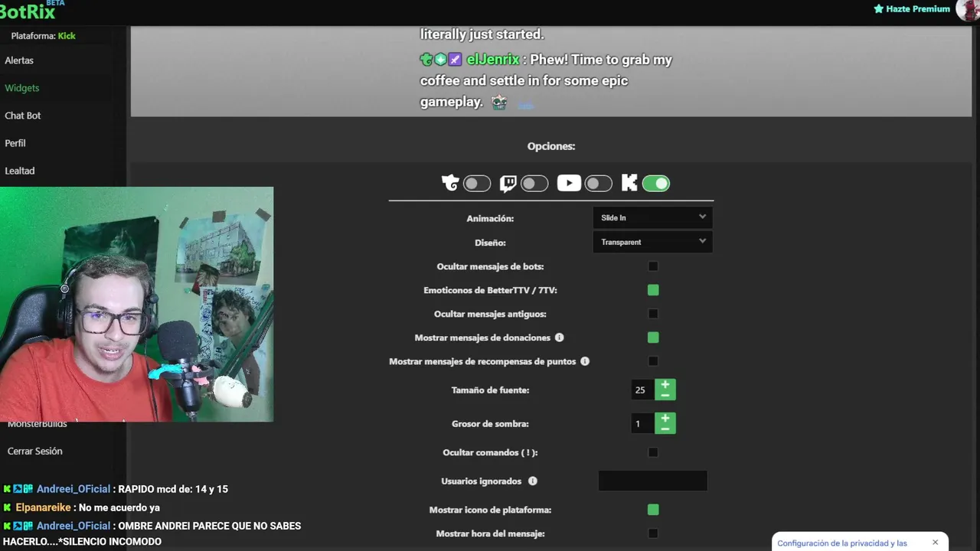The width and height of the screenshot is (980, 551).
Task: Open Widgets in the sidebar
Action: pos(22,88)
